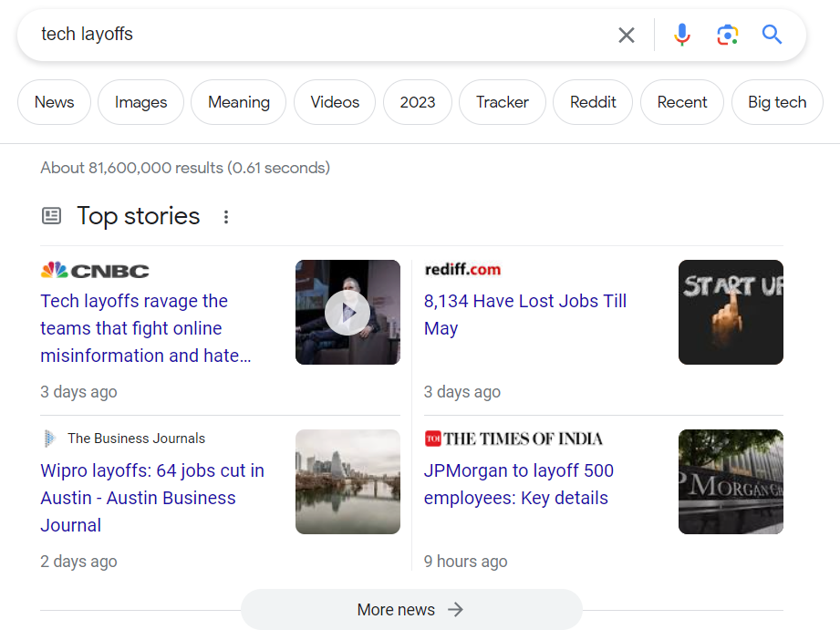Select the Big tech filter chip

(777, 102)
